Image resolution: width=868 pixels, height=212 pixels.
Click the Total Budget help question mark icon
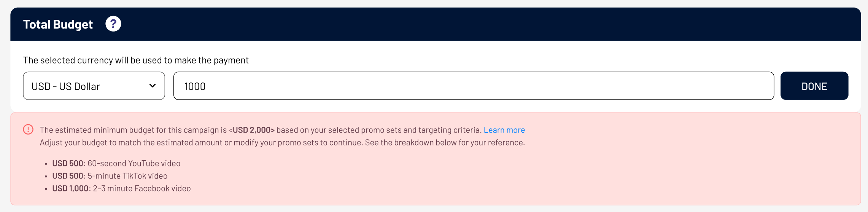pyautogui.click(x=113, y=24)
